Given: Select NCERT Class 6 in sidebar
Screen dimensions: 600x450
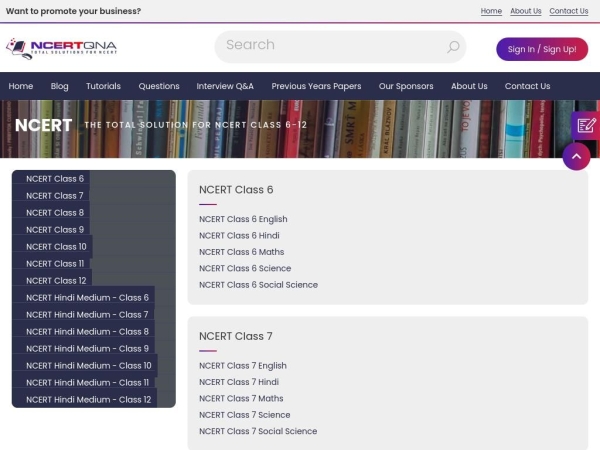Looking at the screenshot, I should (x=55, y=179).
